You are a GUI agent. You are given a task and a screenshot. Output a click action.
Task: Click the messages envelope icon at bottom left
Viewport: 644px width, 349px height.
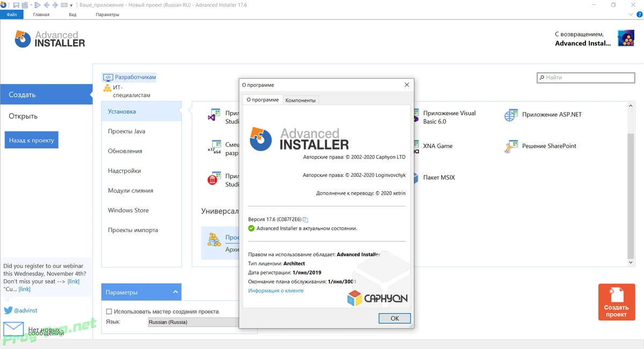click(x=14, y=329)
